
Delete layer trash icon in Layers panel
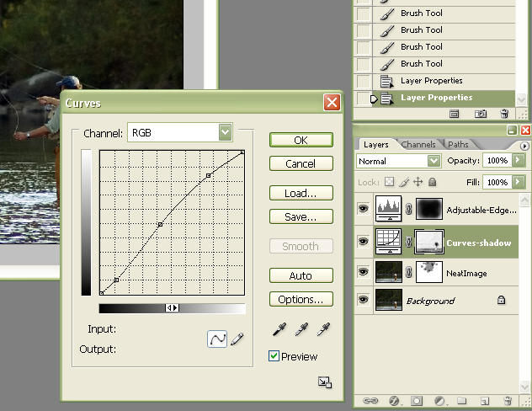[508, 401]
